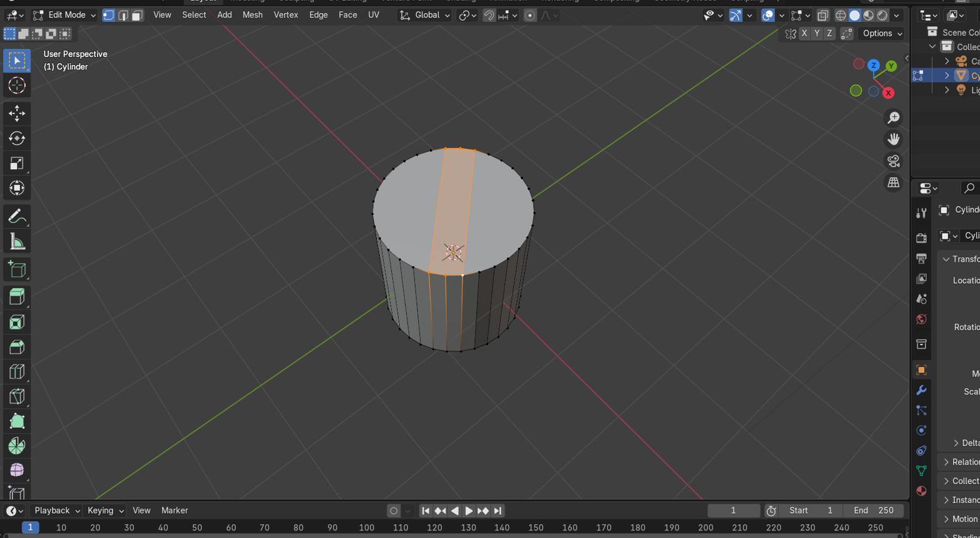Expand the Camera item in outliner
The width and height of the screenshot is (980, 538).
(947, 61)
